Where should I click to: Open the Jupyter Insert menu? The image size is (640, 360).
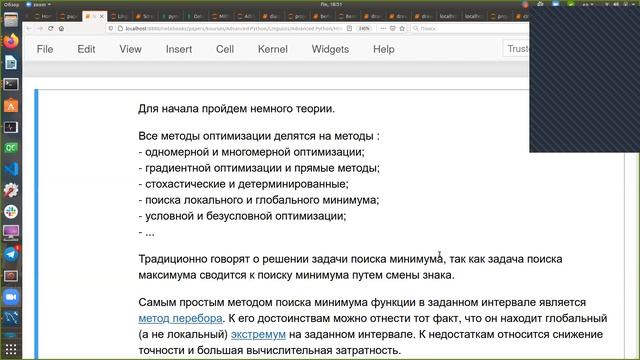[179, 49]
